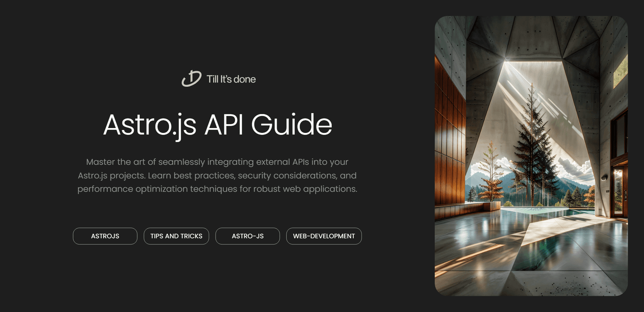Select the second tag pill from the left

[176, 236]
